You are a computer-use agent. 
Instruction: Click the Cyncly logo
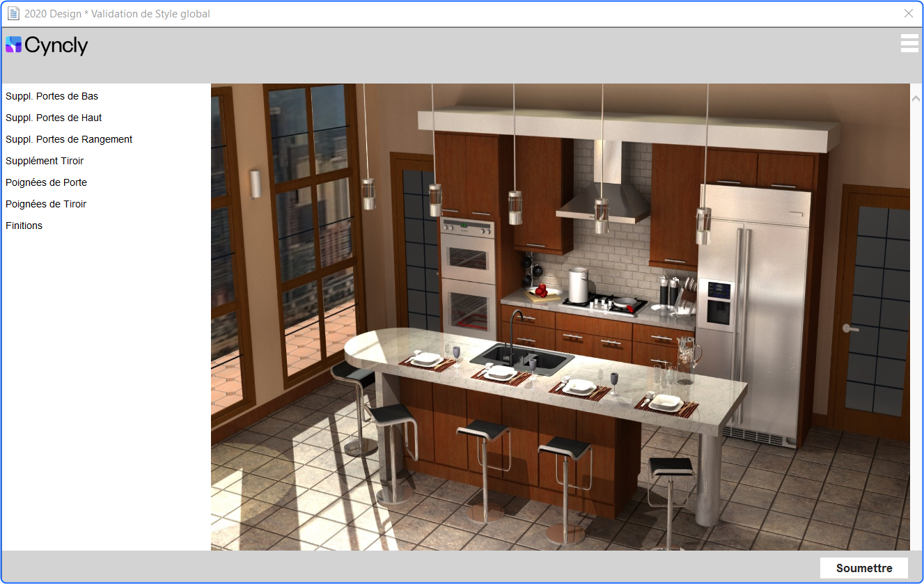pos(47,45)
